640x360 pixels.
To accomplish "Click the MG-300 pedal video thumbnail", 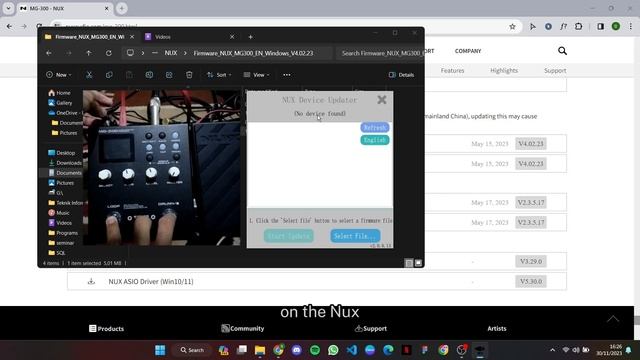I will 162,168.
